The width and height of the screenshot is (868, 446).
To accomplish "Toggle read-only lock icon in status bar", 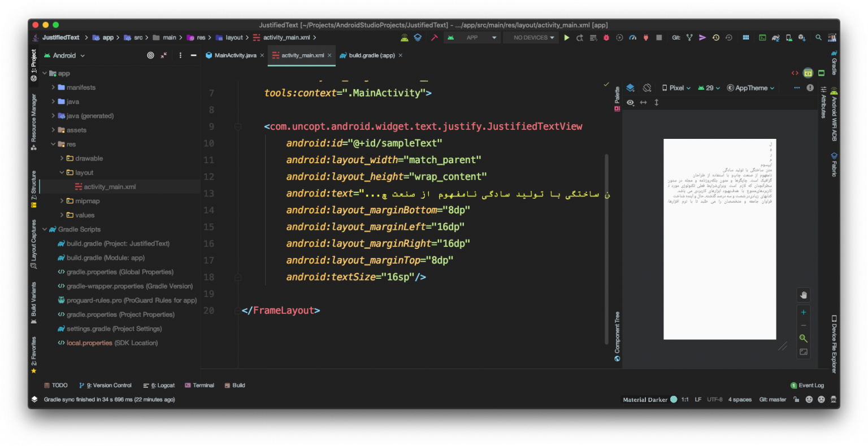I will click(796, 400).
